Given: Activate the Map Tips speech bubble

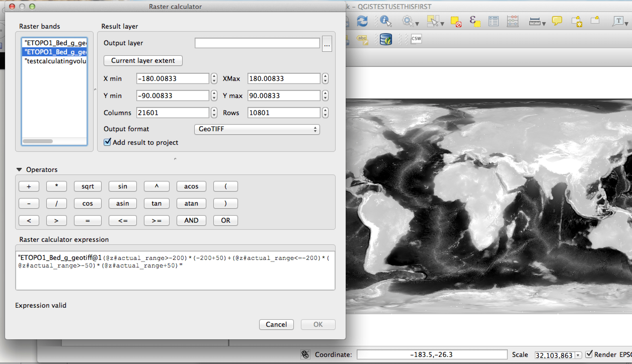Looking at the screenshot, I should click(x=557, y=21).
